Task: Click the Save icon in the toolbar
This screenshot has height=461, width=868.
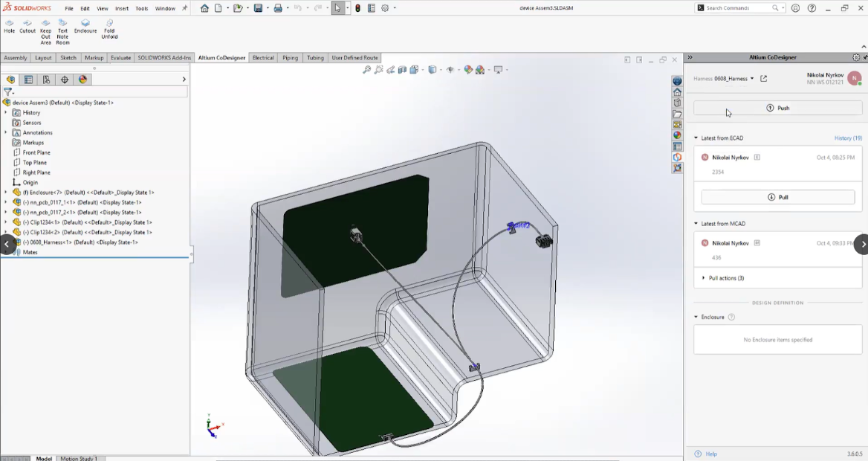Action: (x=258, y=8)
